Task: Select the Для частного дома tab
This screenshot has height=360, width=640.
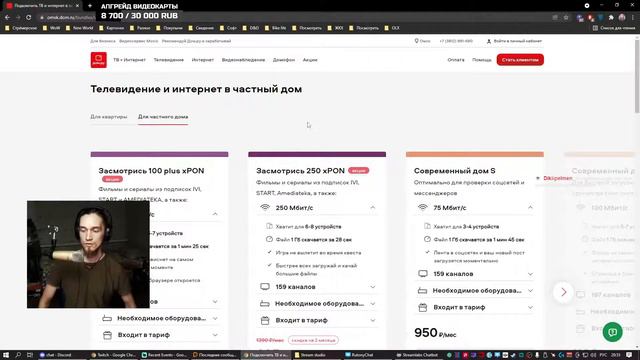Action: (x=163, y=117)
